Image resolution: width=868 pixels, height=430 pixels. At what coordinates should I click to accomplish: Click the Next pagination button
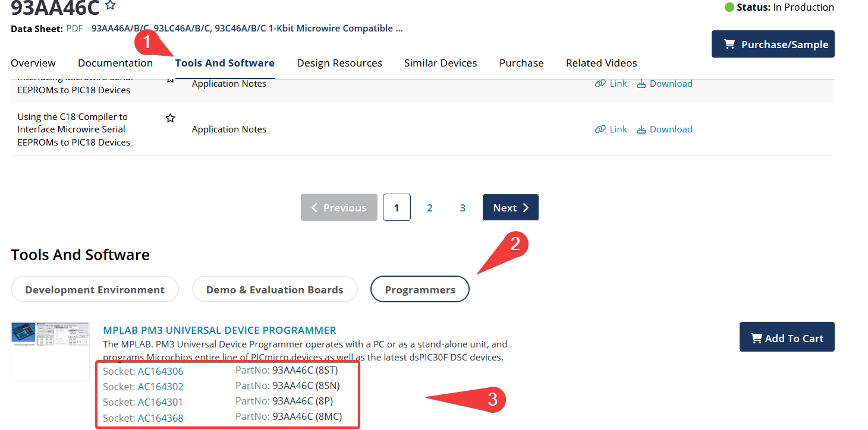click(511, 207)
